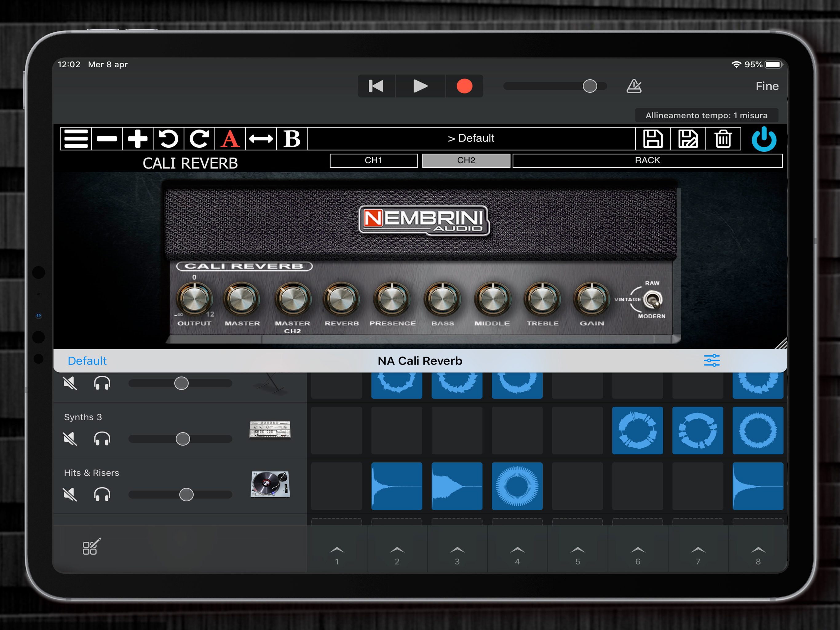Start playback with the Play button
Screen dimensions: 840x630
(420, 86)
